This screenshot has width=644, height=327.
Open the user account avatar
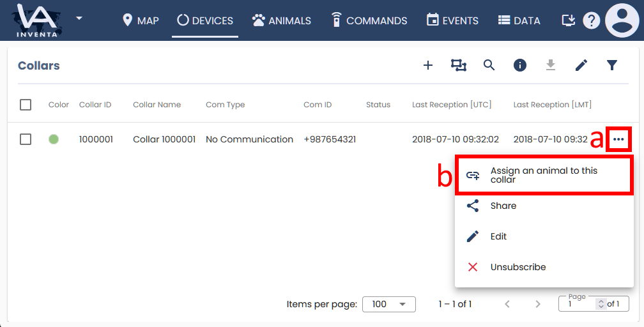click(622, 20)
